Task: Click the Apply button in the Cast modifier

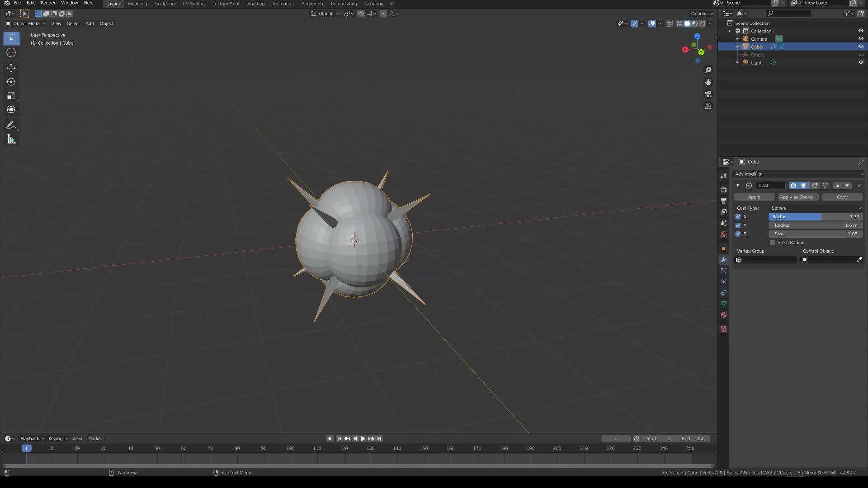Action: point(754,197)
